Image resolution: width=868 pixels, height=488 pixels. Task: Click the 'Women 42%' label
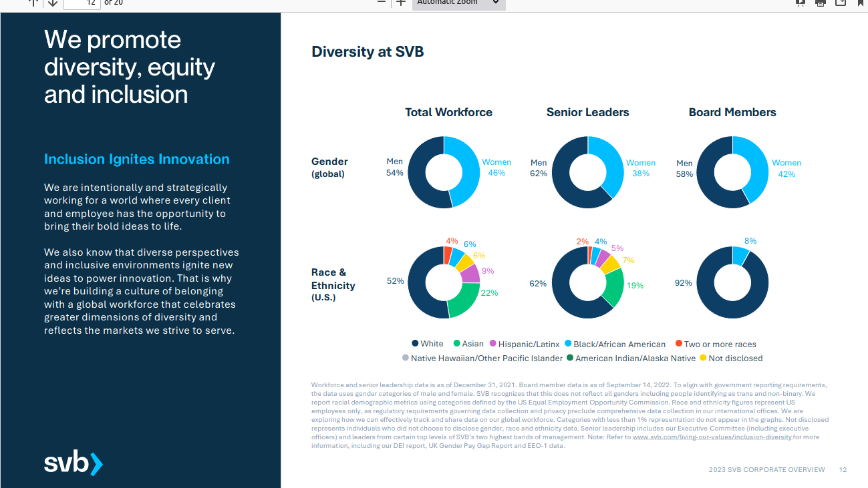(786, 168)
